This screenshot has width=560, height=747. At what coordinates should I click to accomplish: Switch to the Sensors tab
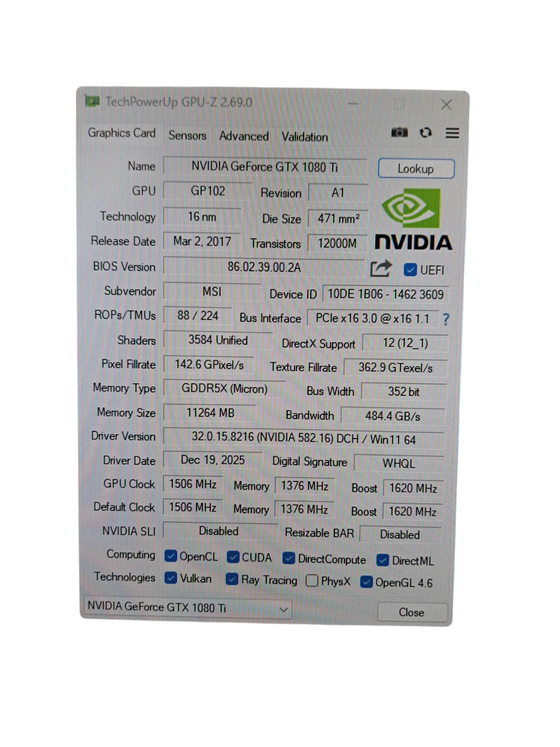187,135
